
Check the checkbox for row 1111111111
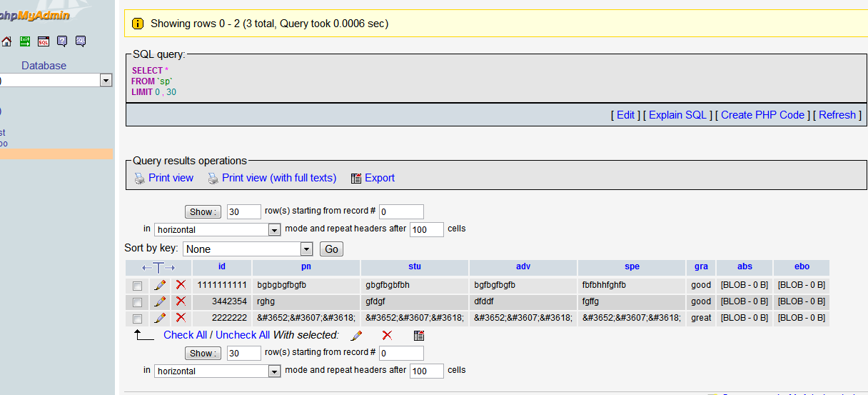[137, 285]
